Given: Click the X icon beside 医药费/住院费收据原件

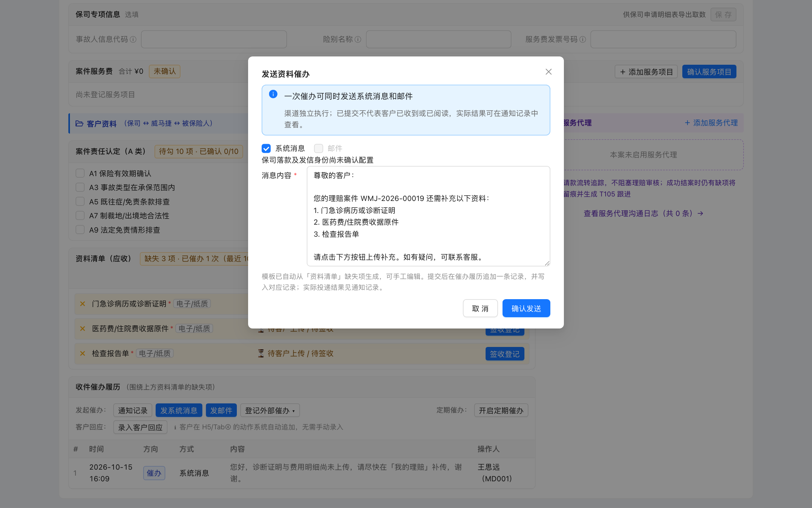Looking at the screenshot, I should tap(83, 329).
